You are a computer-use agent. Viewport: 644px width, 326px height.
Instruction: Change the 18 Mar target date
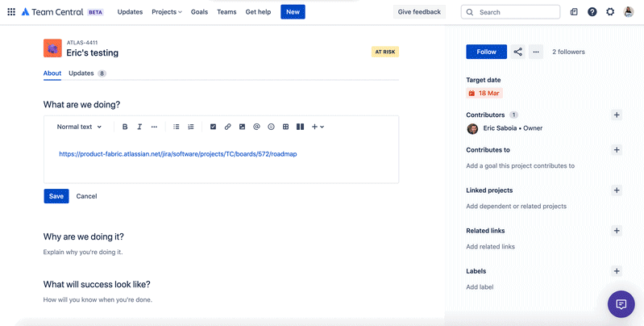click(484, 94)
